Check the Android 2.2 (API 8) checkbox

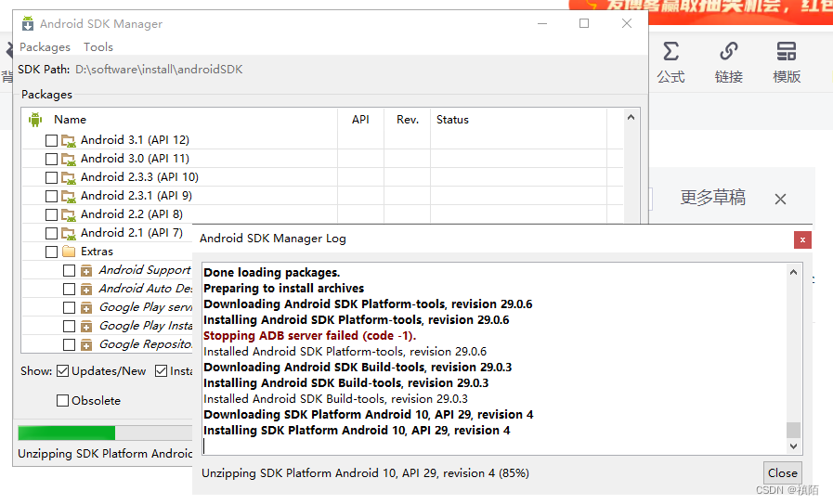coord(51,215)
